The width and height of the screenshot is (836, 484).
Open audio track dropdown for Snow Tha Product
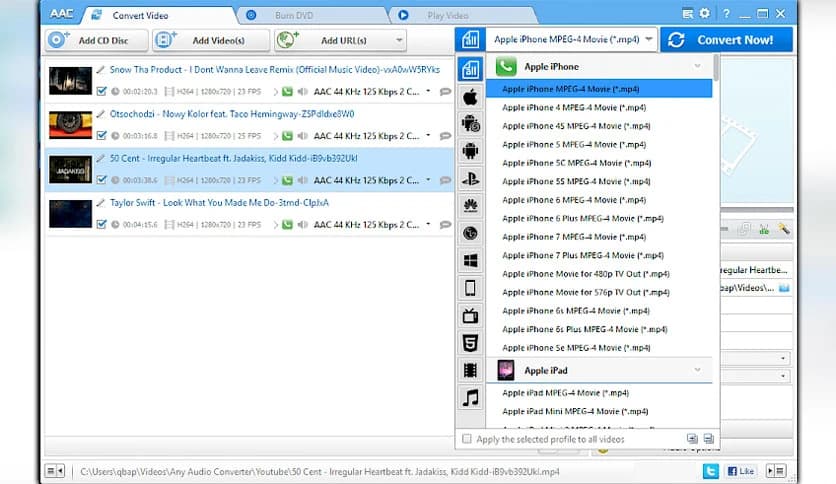[428, 91]
